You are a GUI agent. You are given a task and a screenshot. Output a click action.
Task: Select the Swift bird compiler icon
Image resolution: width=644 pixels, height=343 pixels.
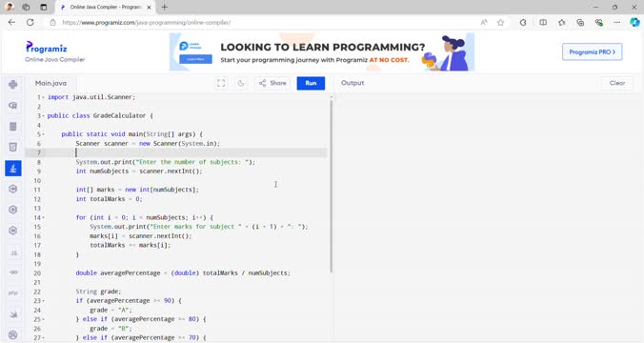pos(13,314)
